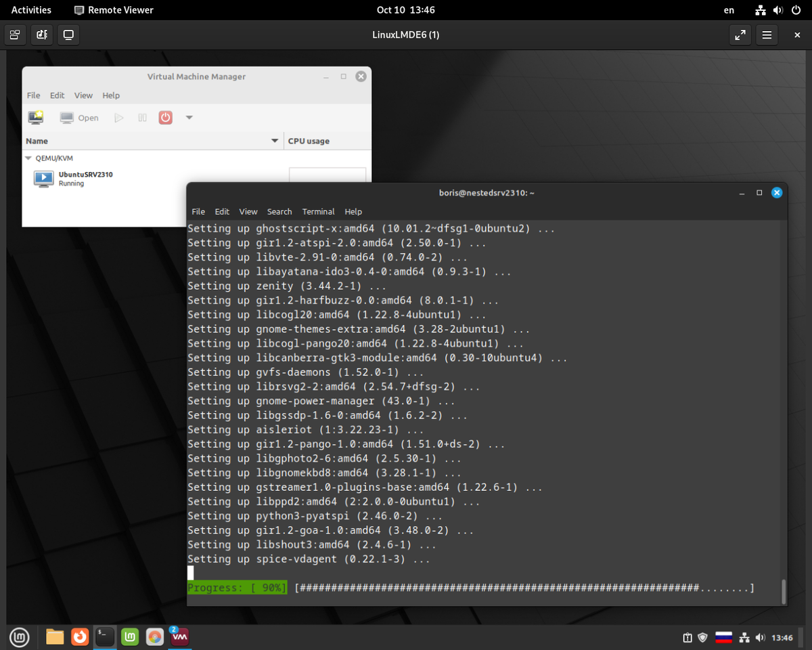Image resolution: width=812 pixels, height=650 pixels.
Task: Toggle fullscreen in the Remote Viewer titlebar
Action: tap(740, 35)
